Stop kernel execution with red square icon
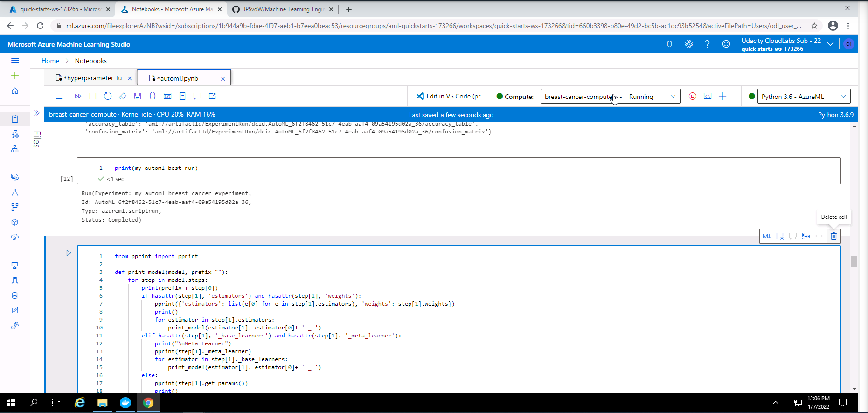Viewport: 868px width, 413px height. click(x=93, y=96)
